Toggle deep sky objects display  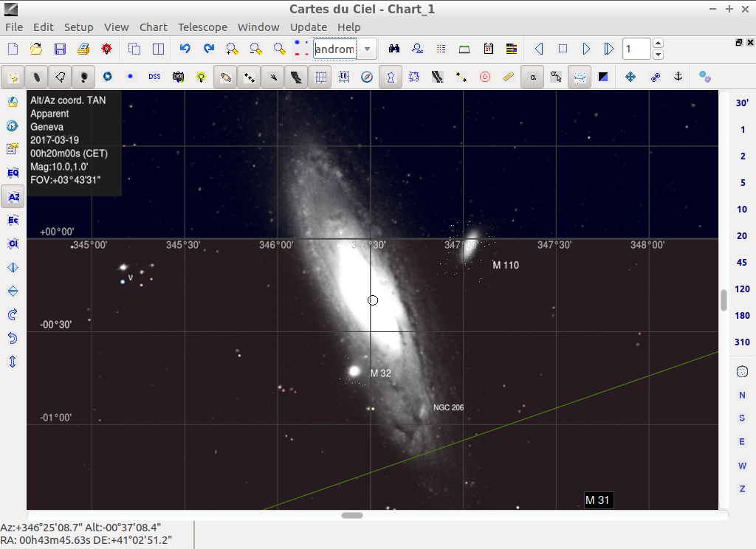click(x=36, y=77)
